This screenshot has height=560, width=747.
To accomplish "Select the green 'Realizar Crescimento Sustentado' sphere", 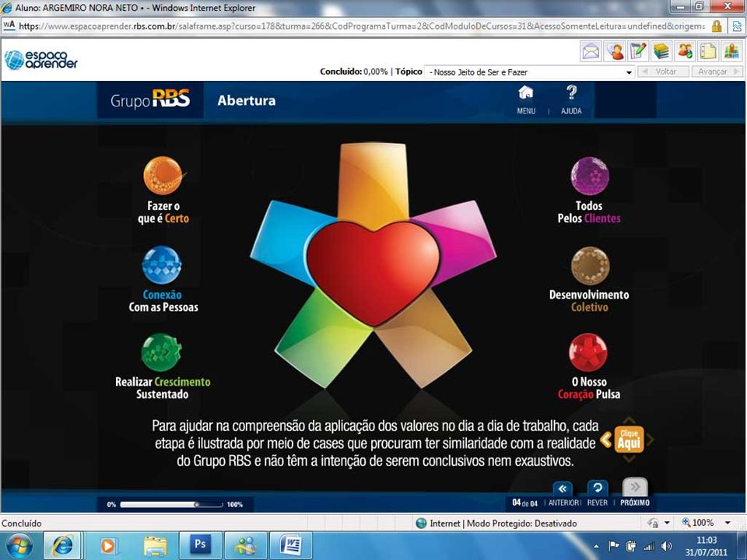I will pyautogui.click(x=162, y=352).
